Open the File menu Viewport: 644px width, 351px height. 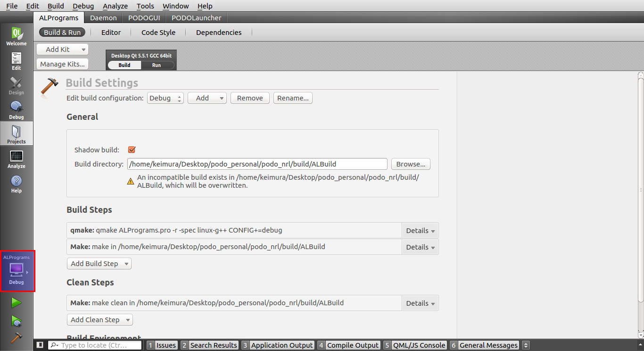(12, 6)
